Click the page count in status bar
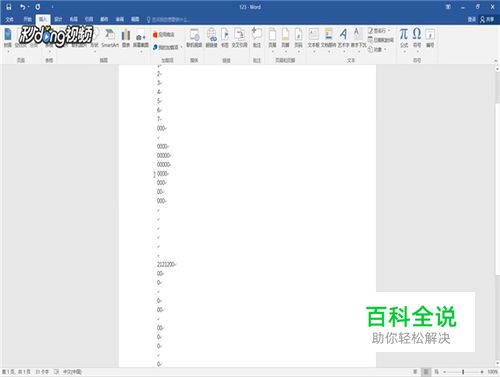 tap(16, 372)
